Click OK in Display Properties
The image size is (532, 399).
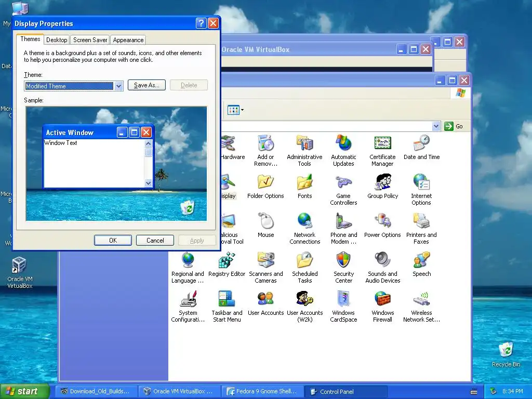[113, 240]
